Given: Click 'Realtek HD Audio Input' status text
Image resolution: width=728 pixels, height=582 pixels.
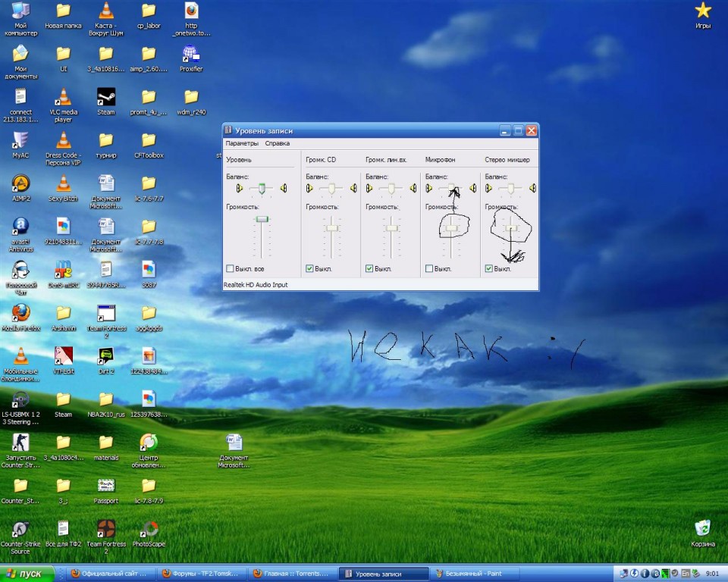Looking at the screenshot, I should pos(256,284).
